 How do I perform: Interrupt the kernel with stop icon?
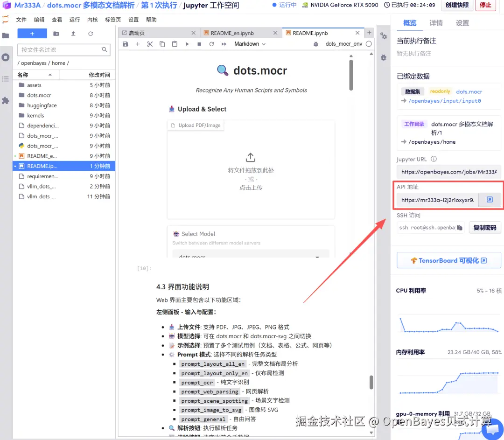coord(199,44)
